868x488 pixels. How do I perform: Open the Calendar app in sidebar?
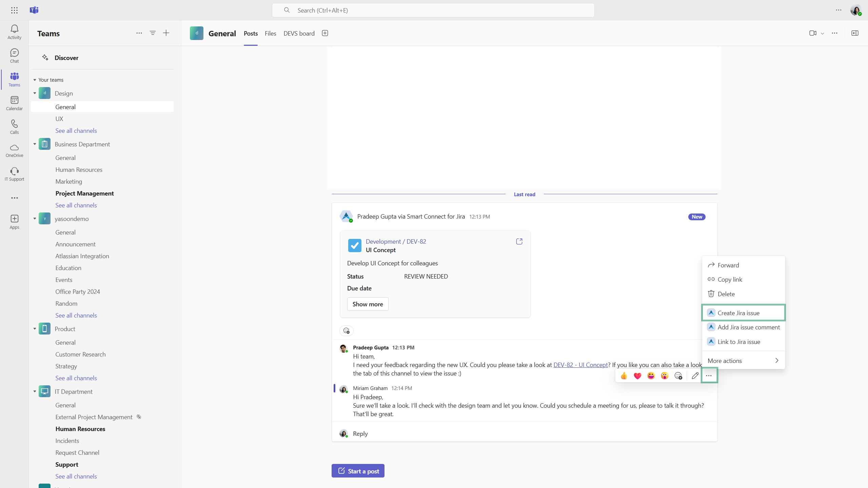[x=14, y=103]
